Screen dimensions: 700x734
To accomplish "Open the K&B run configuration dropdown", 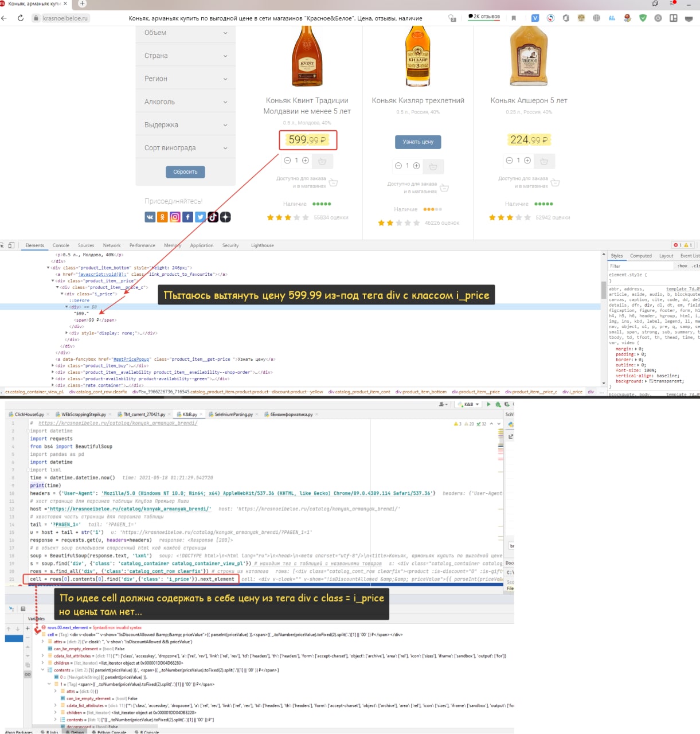I will [x=467, y=404].
